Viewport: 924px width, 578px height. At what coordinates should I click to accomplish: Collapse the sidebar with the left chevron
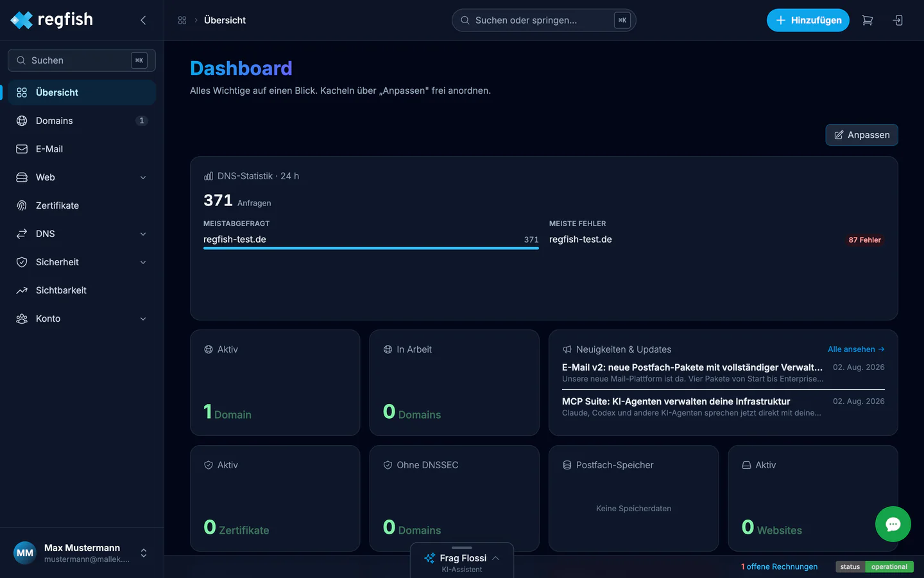143,21
